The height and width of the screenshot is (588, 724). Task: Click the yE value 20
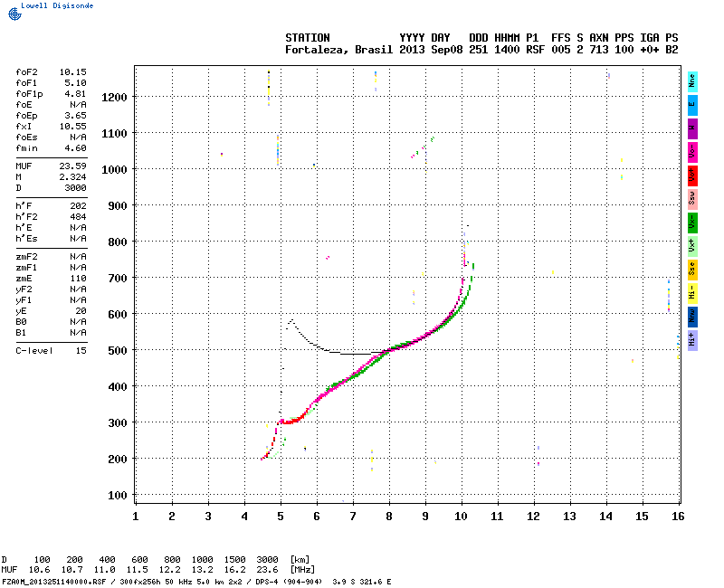(81, 311)
